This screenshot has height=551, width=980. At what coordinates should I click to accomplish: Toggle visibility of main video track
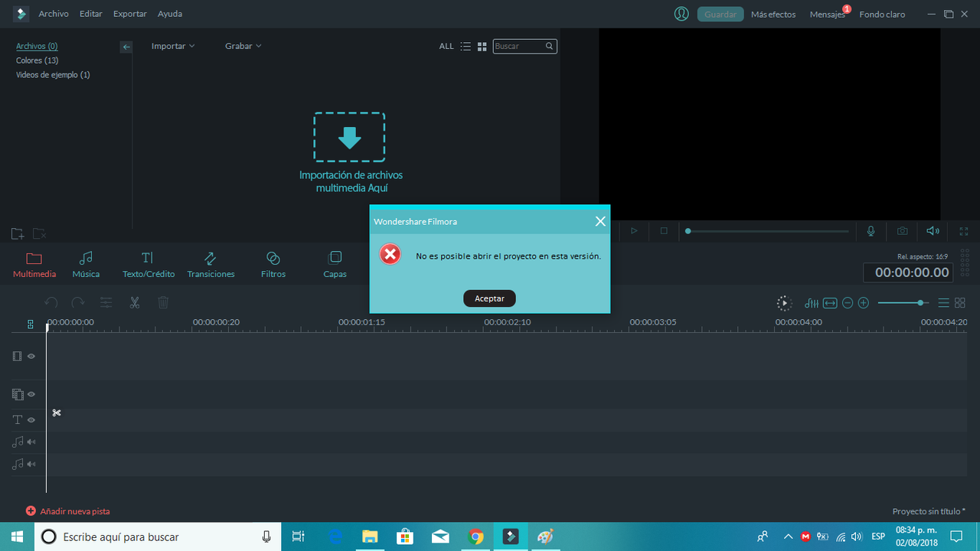pyautogui.click(x=31, y=357)
